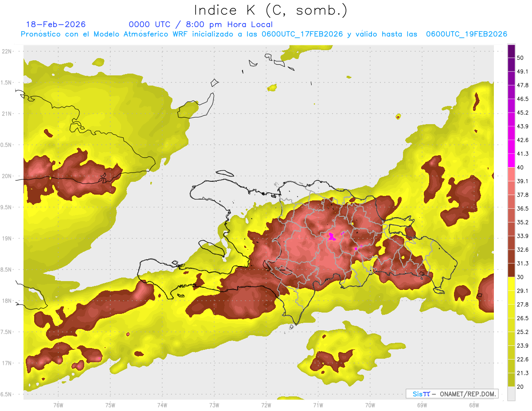
Task: Click the colorbar value '31.3'
Action: [522, 263]
